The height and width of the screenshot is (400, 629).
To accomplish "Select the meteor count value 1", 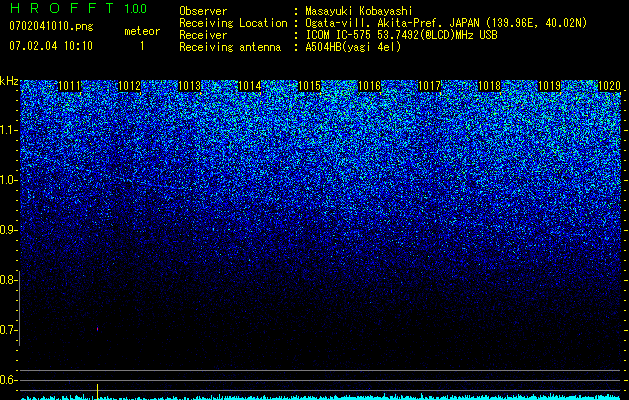I will [142, 46].
